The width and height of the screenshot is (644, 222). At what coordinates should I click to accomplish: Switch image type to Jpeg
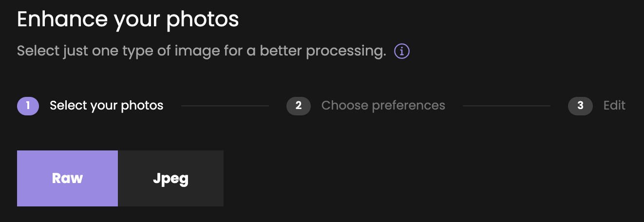pyautogui.click(x=170, y=178)
